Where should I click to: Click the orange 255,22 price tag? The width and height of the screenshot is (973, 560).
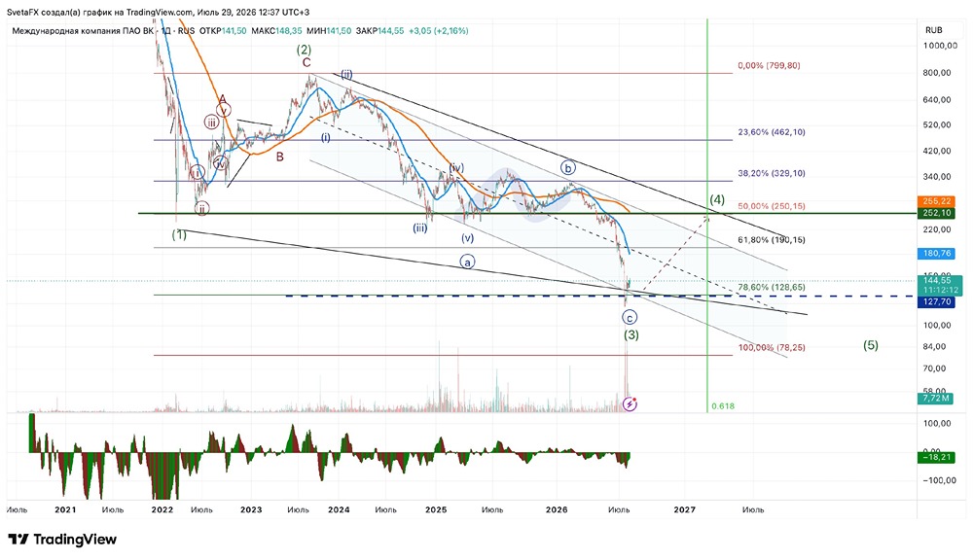pyautogui.click(x=936, y=201)
